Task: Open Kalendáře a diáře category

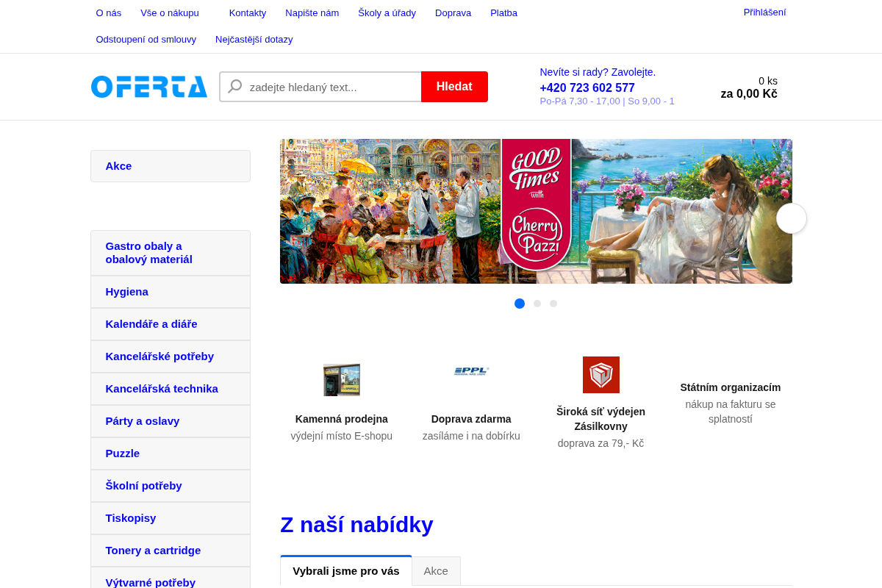Action: (171, 324)
